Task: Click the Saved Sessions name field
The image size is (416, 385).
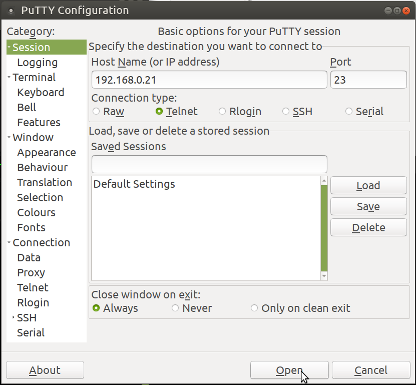Action: pos(209,164)
